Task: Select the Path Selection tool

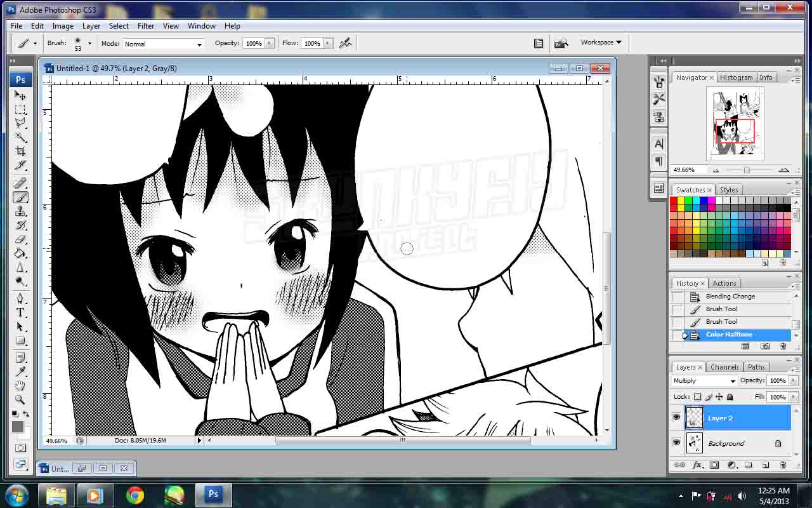Action: (20, 326)
